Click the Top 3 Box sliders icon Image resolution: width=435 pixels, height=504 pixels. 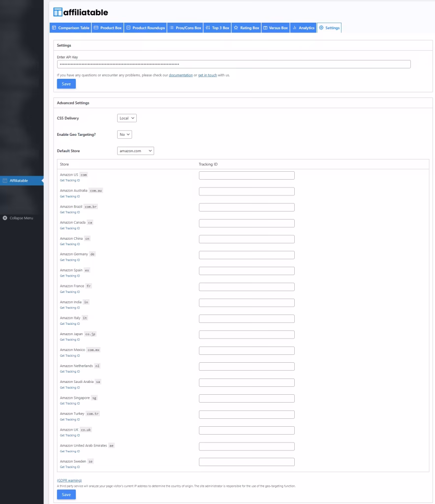tap(208, 28)
